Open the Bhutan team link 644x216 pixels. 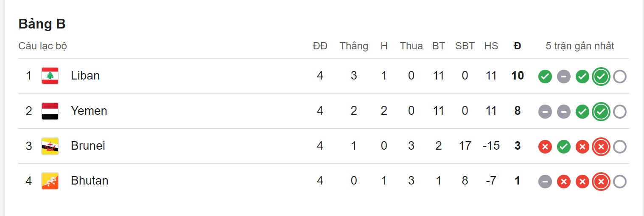click(90, 181)
